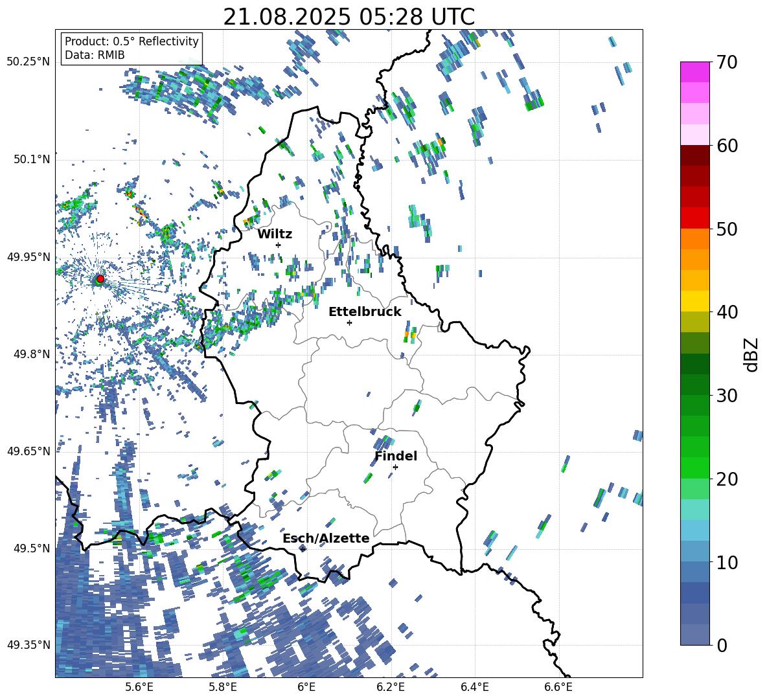Select the Findel station label
This screenshot has height=700, width=767.
coord(396,456)
